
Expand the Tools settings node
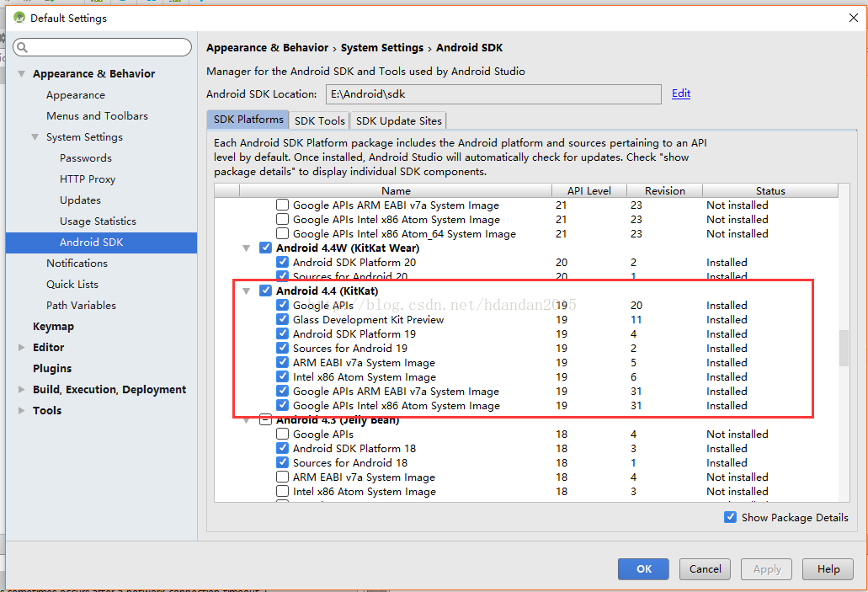click(x=22, y=410)
